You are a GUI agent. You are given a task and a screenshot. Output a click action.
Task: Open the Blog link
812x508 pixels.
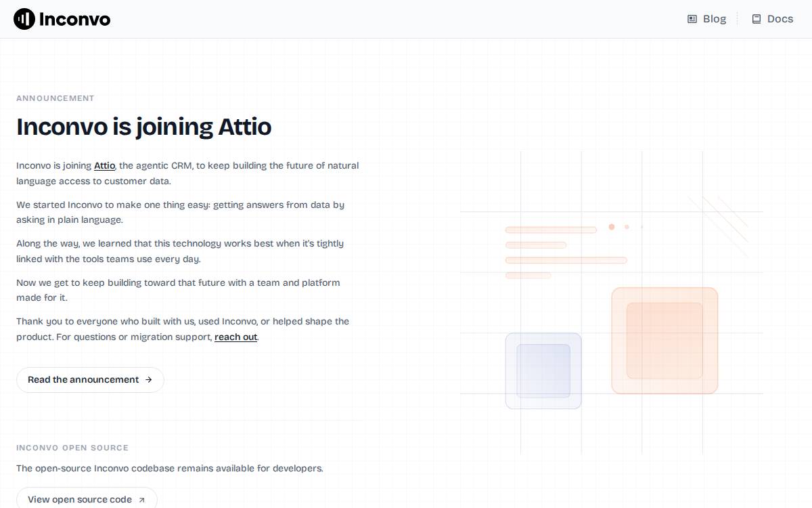coord(706,19)
